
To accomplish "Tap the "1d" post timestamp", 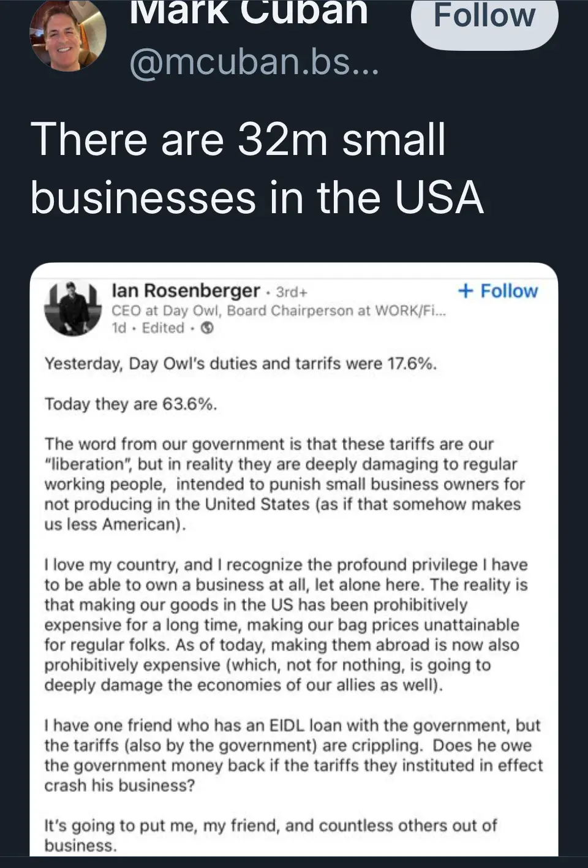I will [x=119, y=328].
